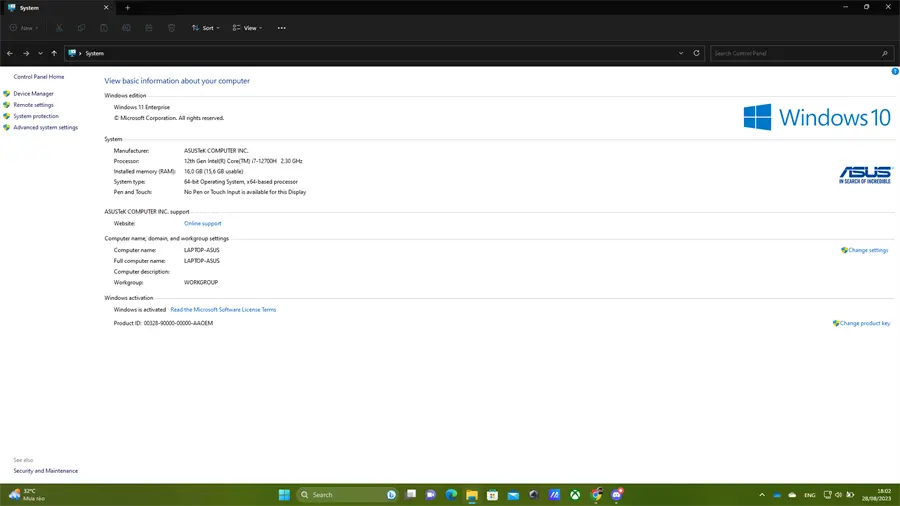
Task: Open the Sort dropdown menu
Action: (x=205, y=28)
